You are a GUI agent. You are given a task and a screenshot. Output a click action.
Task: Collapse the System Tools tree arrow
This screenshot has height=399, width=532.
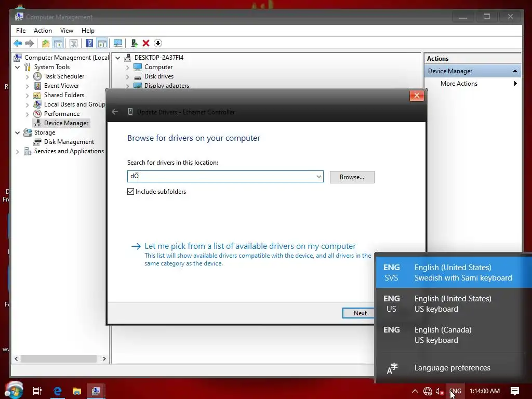coord(17,67)
